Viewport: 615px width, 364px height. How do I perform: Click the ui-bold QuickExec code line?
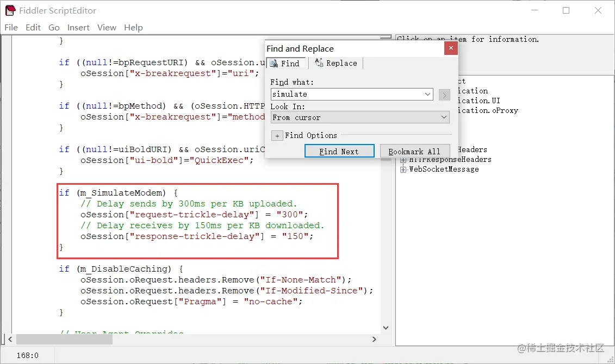(167, 160)
